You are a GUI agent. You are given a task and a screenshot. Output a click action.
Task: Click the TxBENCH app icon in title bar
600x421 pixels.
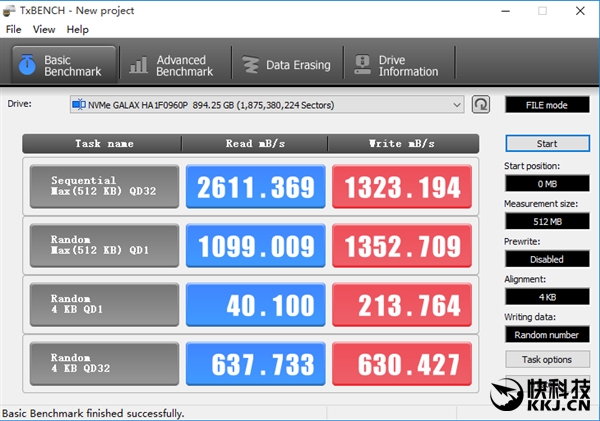(x=12, y=10)
